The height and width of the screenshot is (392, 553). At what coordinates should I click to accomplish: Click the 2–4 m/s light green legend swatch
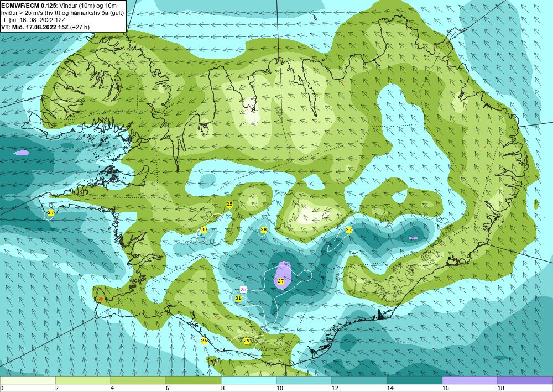coord(83,380)
